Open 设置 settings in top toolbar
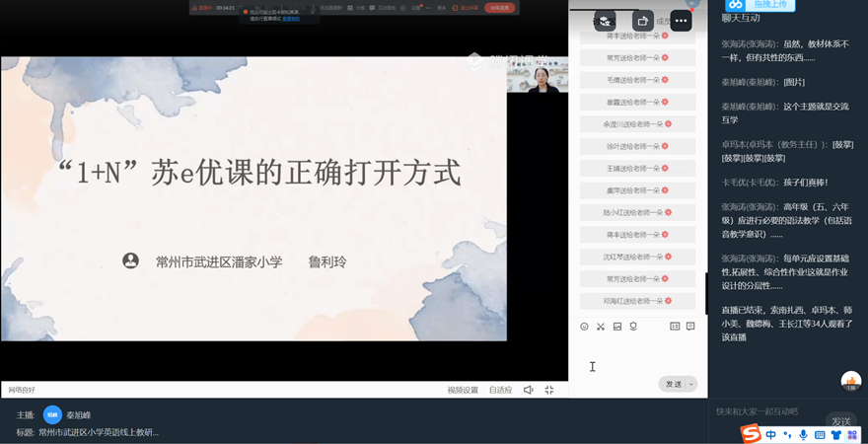The height and width of the screenshot is (444, 868). 416,8
